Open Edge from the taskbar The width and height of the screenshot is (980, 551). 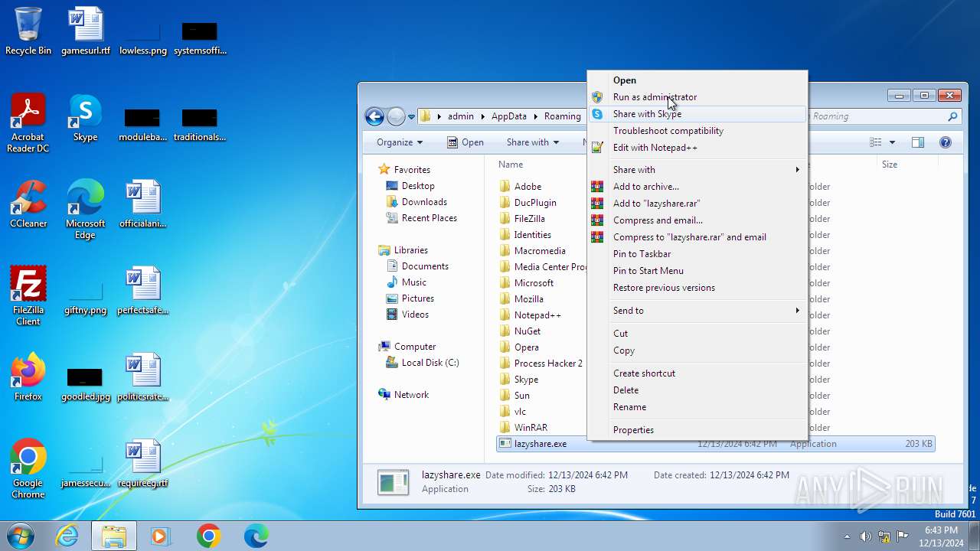click(x=256, y=536)
